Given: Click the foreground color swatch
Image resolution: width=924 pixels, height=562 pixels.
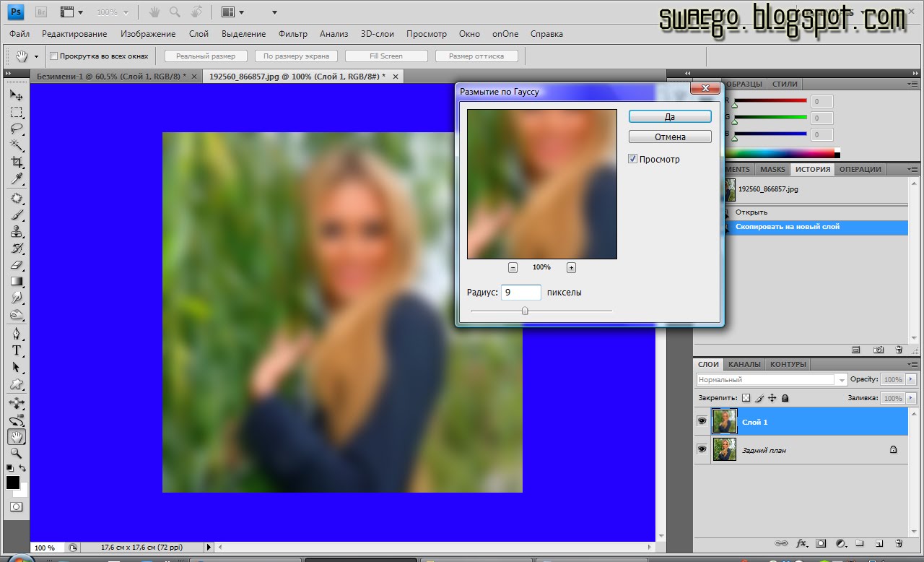Looking at the screenshot, I should click(x=13, y=483).
